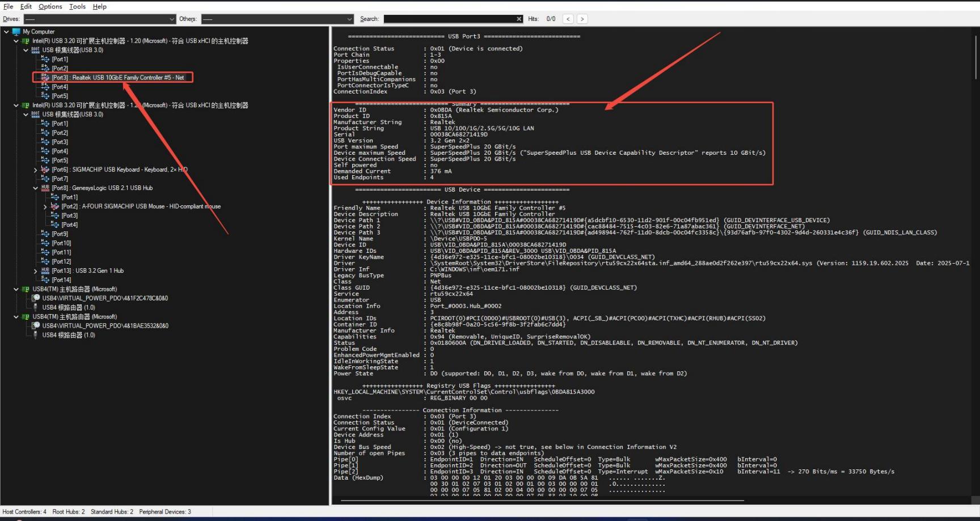Click the first USB4 host router chip icon
The image size is (980, 521).
(x=26, y=289)
